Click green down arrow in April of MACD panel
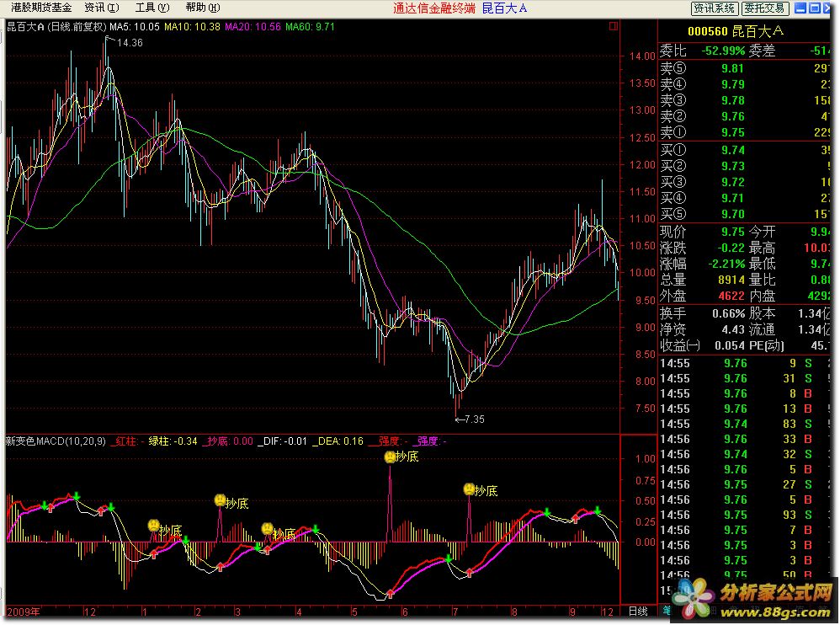 (316, 530)
